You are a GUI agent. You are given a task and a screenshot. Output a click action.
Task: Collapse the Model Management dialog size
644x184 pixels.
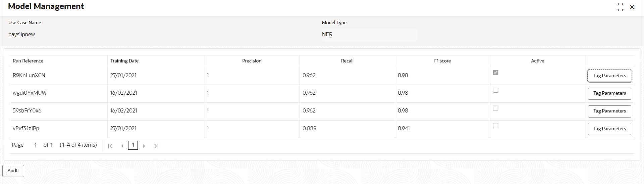(x=620, y=7)
